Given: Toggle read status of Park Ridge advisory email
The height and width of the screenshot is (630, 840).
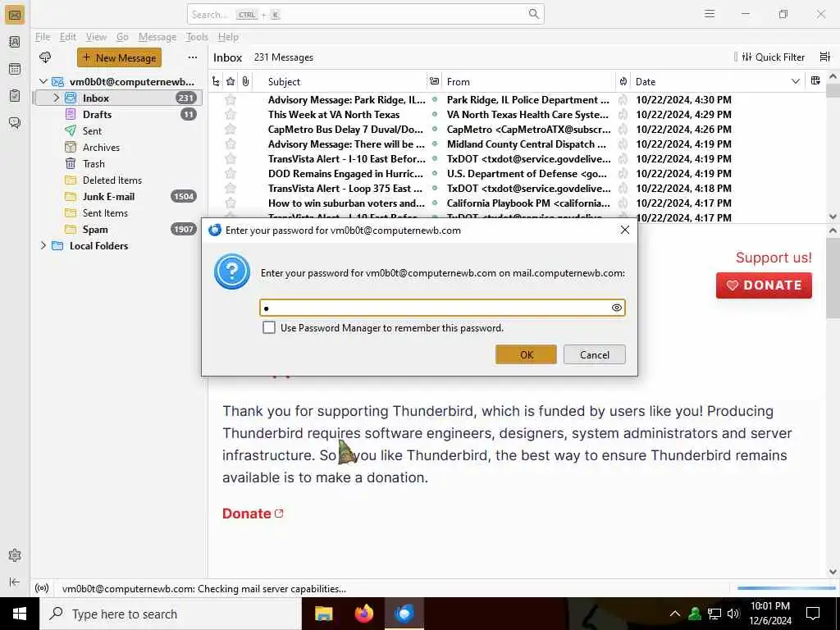Looking at the screenshot, I should click(435, 99).
